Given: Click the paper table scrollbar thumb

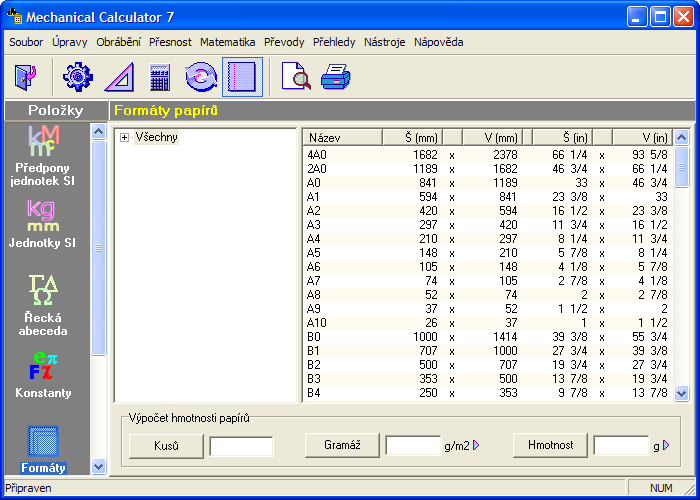Looking at the screenshot, I should point(681,167).
